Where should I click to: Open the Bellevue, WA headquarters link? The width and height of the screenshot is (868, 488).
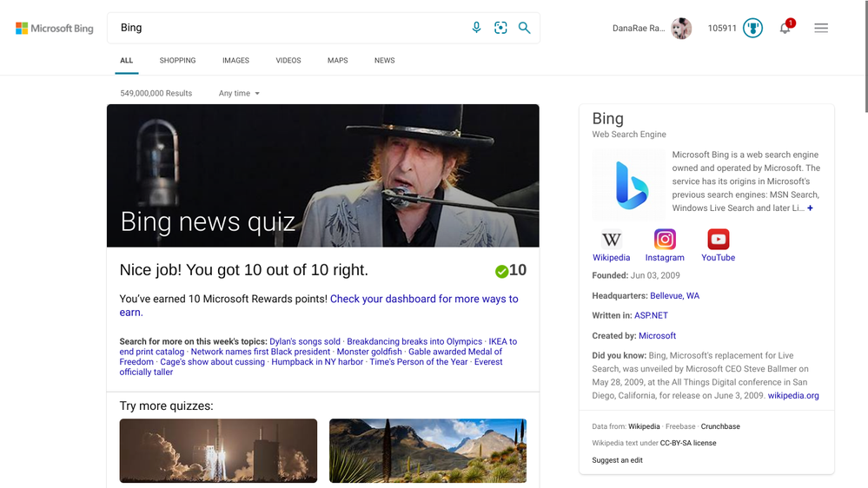675,295
